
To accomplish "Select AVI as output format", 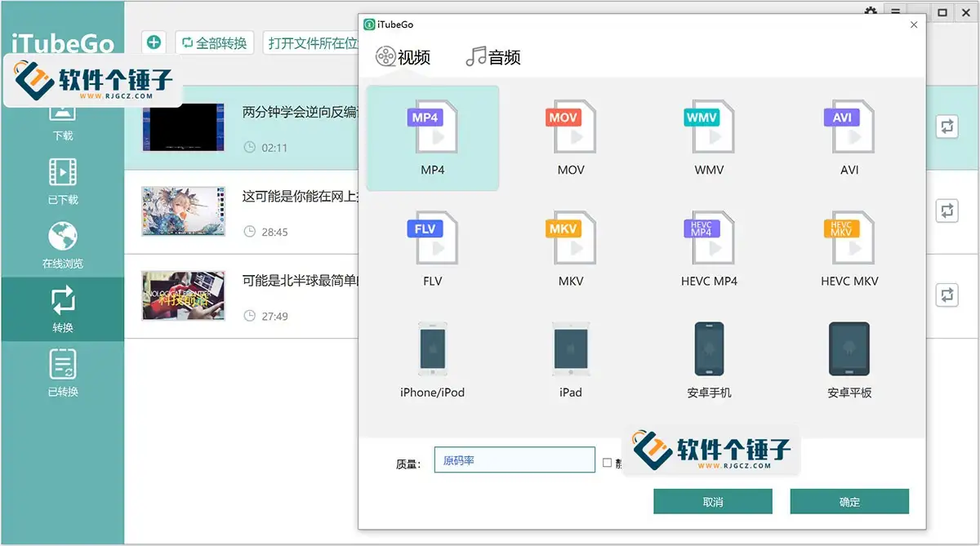I will point(849,138).
